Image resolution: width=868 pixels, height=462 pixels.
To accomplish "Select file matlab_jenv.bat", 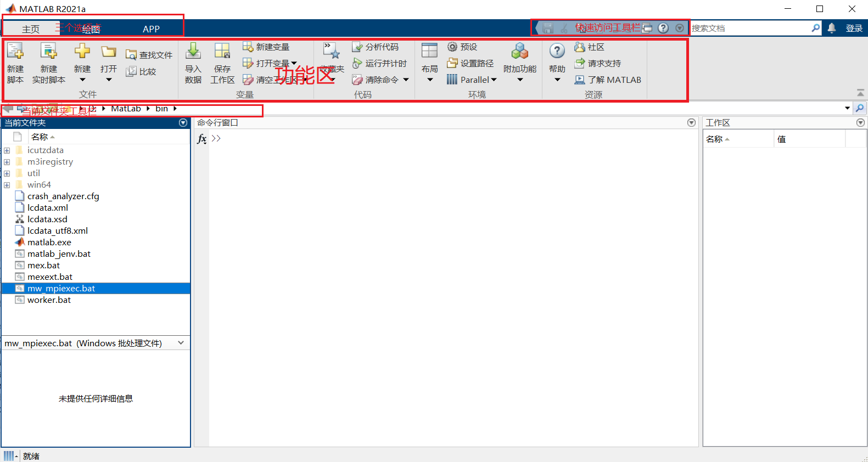I will [x=59, y=254].
